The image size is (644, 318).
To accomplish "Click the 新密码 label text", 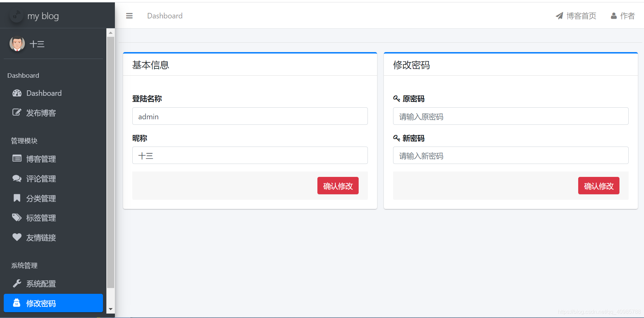I will pos(414,138).
